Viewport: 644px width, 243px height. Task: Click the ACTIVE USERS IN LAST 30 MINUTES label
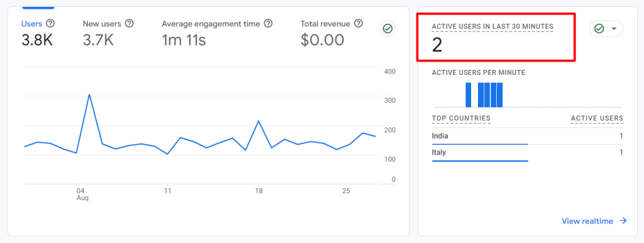492,26
